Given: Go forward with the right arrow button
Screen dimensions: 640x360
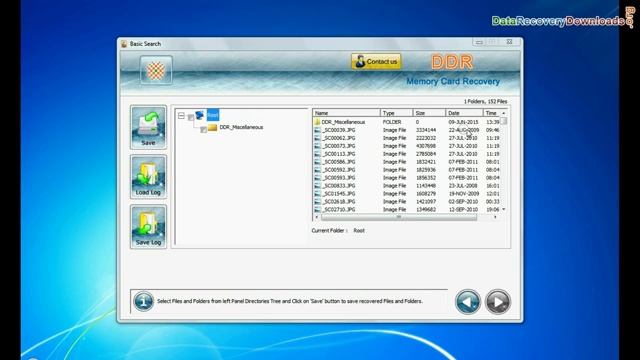Looking at the screenshot, I should click(498, 302).
